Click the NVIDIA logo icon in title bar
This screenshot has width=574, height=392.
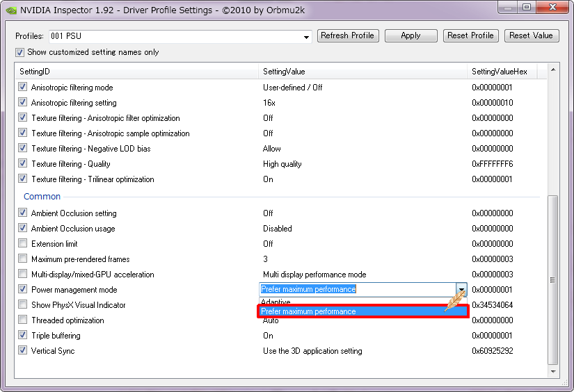[11, 10]
